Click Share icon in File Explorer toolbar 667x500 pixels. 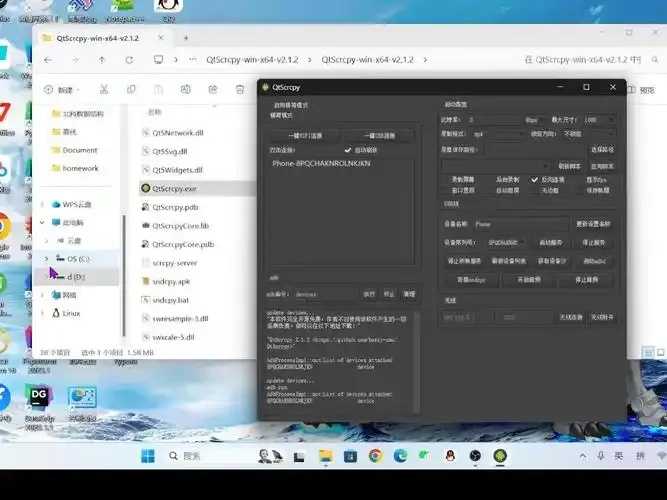pyautogui.click(x=213, y=89)
